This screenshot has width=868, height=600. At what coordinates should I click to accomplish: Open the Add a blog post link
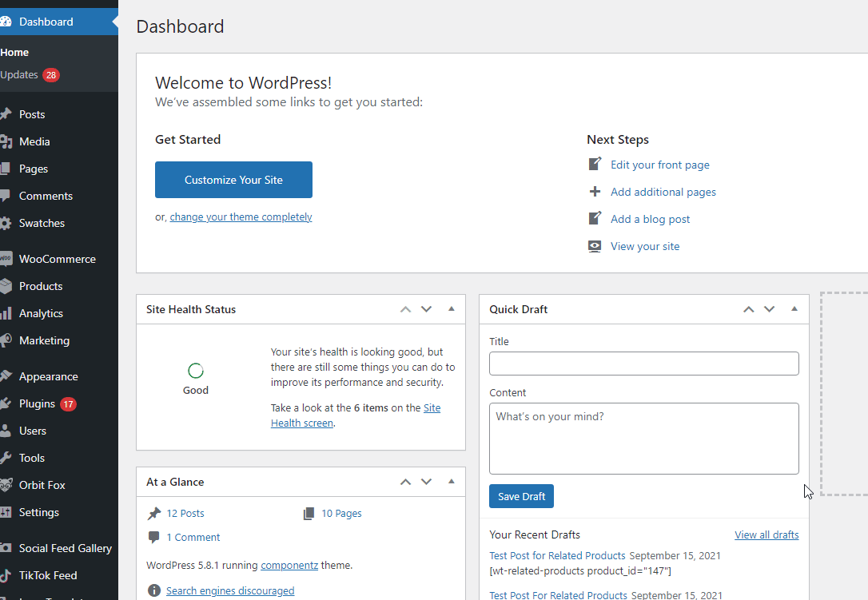point(651,219)
